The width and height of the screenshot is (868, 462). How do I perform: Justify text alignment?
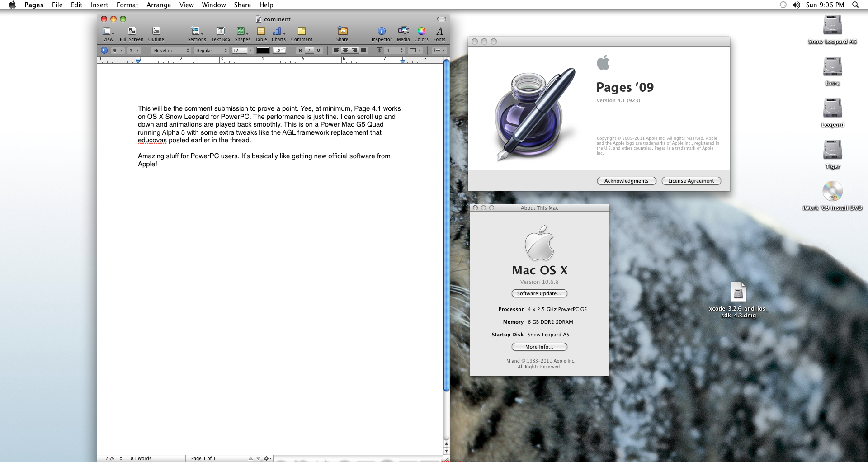[363, 51]
